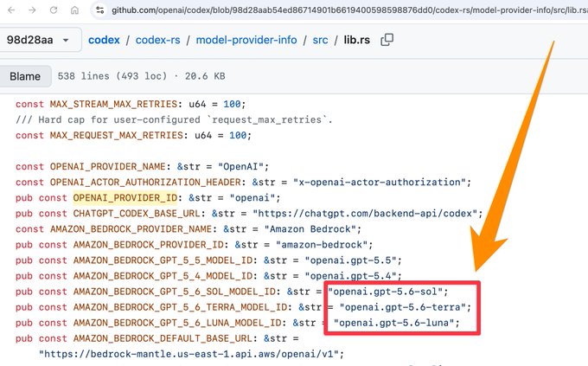Image resolution: width=588 pixels, height=366 pixels.
Task: Navigate to model-provider-info folder breadcrumb
Action: coord(246,40)
